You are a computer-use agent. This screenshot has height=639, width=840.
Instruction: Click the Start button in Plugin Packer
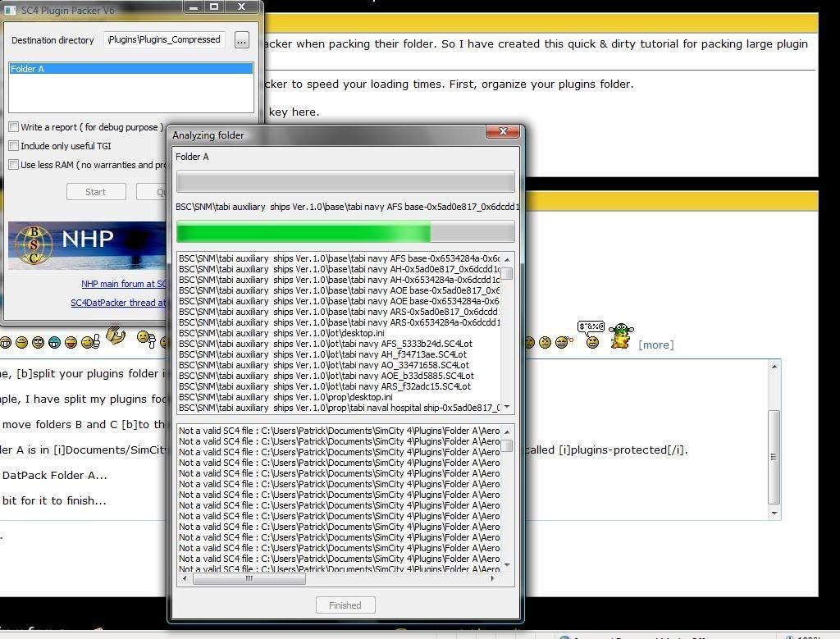[x=96, y=192]
